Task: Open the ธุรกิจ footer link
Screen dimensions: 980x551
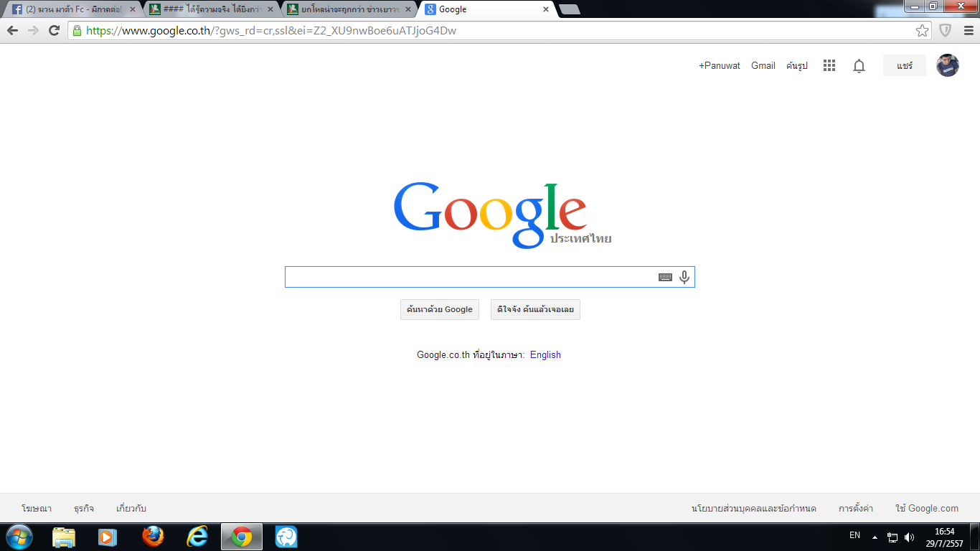Action: [x=84, y=509]
